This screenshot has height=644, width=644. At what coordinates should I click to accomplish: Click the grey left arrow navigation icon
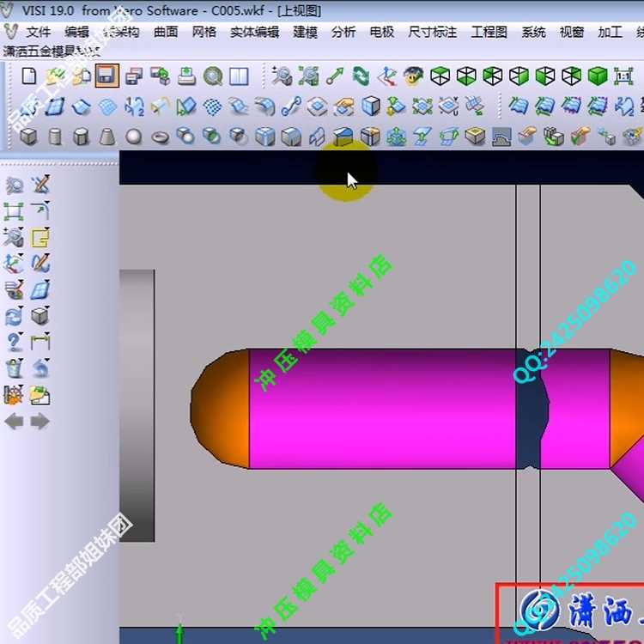coord(14,422)
